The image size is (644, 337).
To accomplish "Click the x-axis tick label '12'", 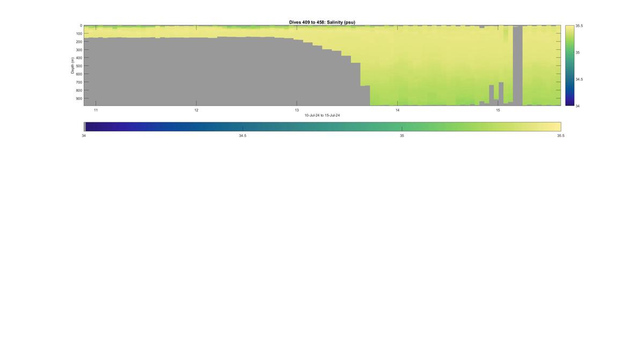I will pos(196,110).
